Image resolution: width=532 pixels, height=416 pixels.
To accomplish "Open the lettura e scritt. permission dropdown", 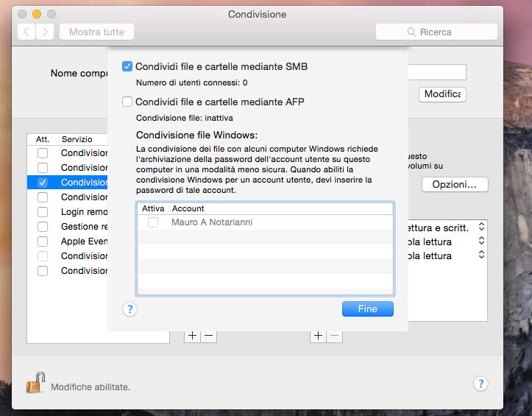I will [x=481, y=227].
